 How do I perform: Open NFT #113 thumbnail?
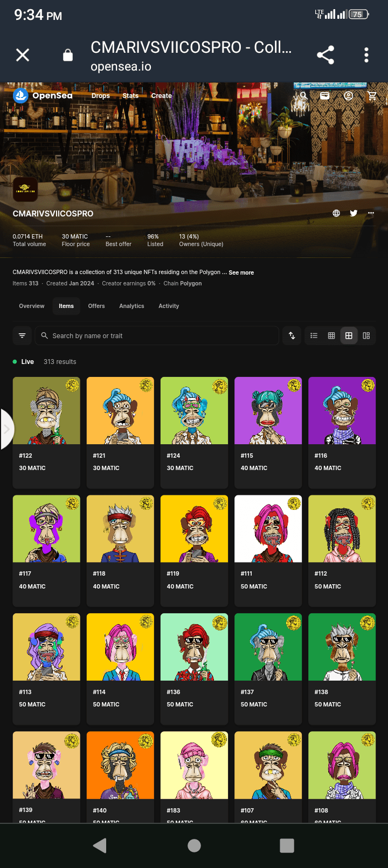click(46, 647)
